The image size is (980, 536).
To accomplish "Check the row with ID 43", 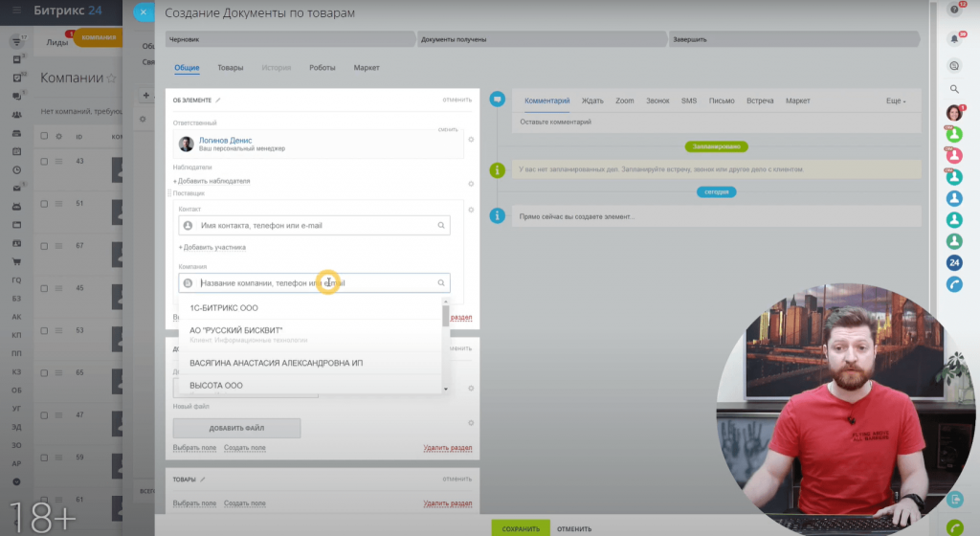I will [44, 161].
